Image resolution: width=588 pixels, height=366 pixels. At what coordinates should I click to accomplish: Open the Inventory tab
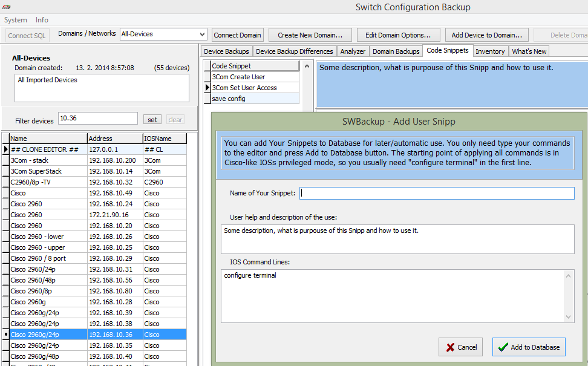click(490, 51)
